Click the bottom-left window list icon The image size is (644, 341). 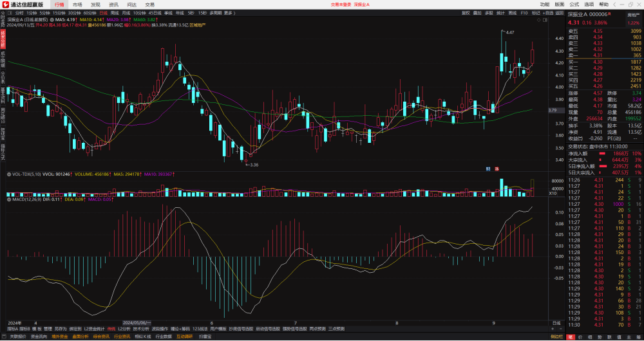click(x=3, y=336)
